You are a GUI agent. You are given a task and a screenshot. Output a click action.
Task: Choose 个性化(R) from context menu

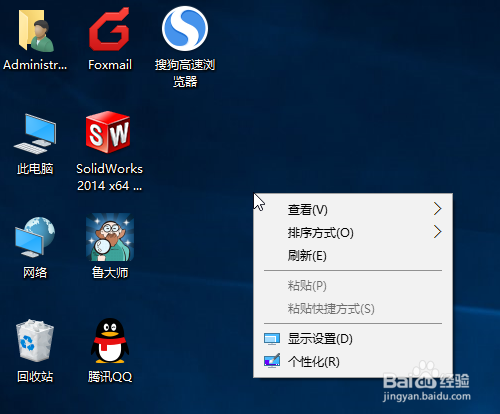pos(353,362)
